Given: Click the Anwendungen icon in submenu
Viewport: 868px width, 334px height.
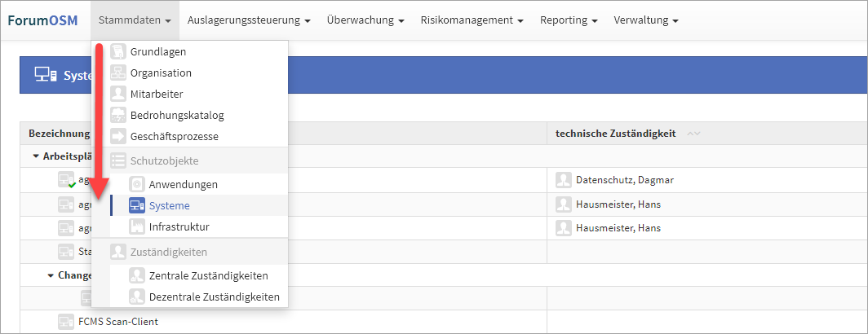Looking at the screenshot, I should [x=137, y=184].
